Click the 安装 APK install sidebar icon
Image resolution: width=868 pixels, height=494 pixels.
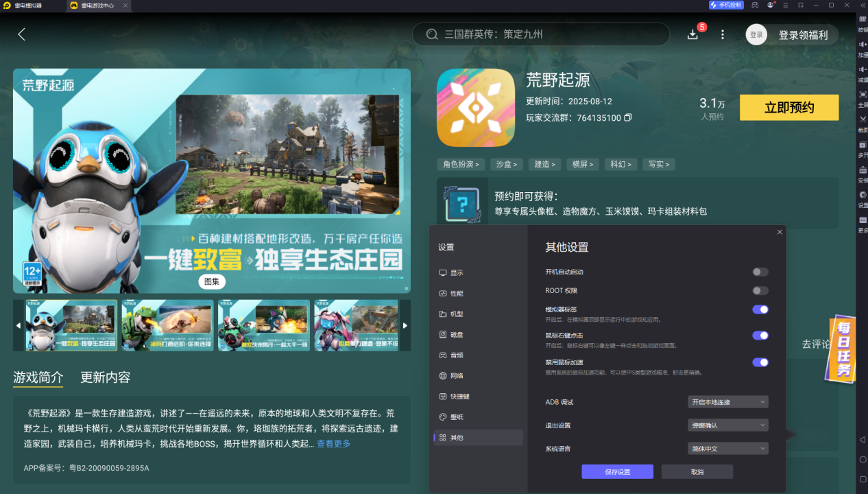tap(863, 169)
